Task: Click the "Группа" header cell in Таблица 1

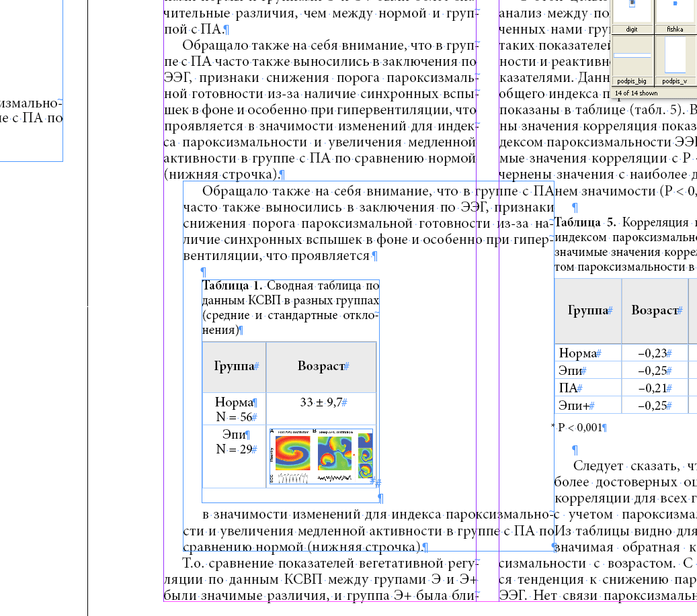Action: click(235, 367)
